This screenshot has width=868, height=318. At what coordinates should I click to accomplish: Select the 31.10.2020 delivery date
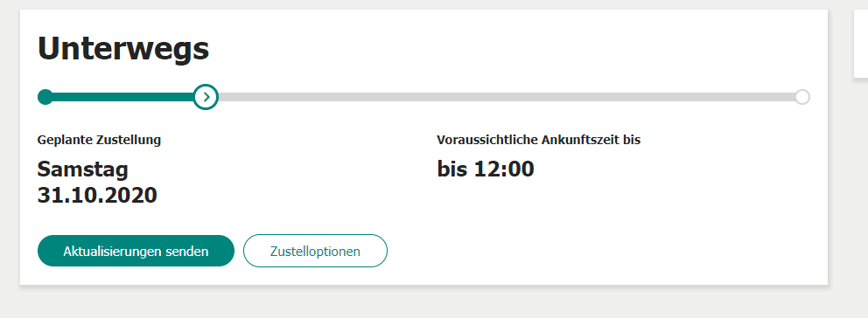(97, 195)
